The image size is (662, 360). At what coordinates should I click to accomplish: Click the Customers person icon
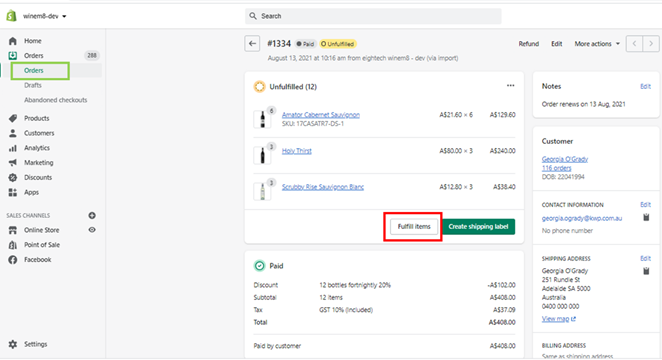click(x=13, y=133)
